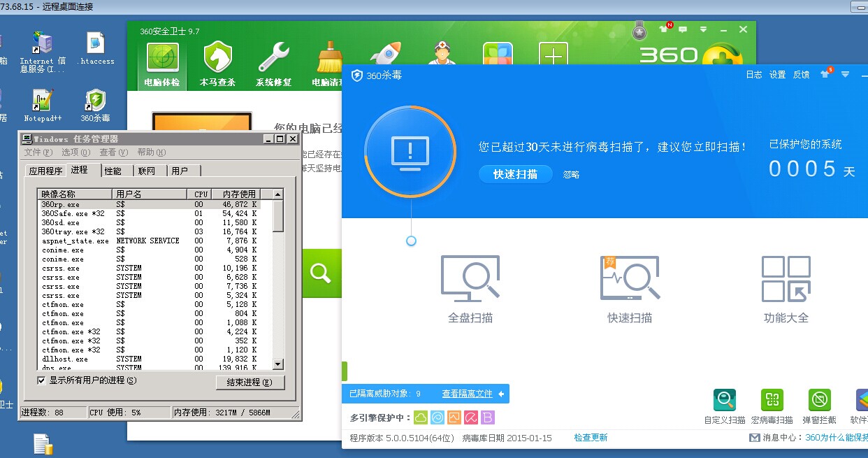Open 选项 menu in Task Manager
Image resolution: width=868 pixels, height=458 pixels.
point(76,152)
